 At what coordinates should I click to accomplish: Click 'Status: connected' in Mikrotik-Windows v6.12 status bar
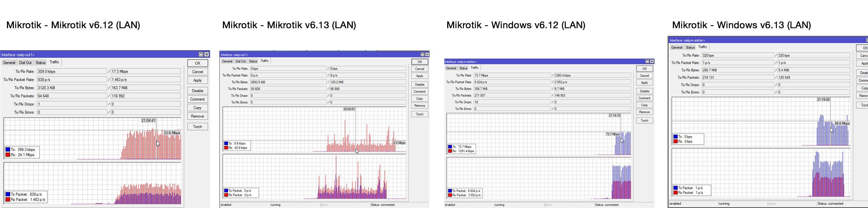[607, 205]
